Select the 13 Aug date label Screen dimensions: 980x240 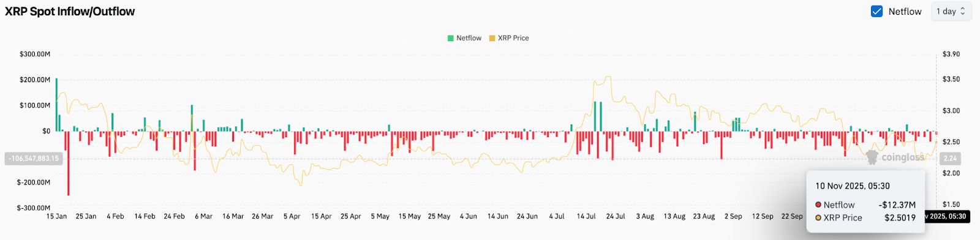click(x=674, y=216)
